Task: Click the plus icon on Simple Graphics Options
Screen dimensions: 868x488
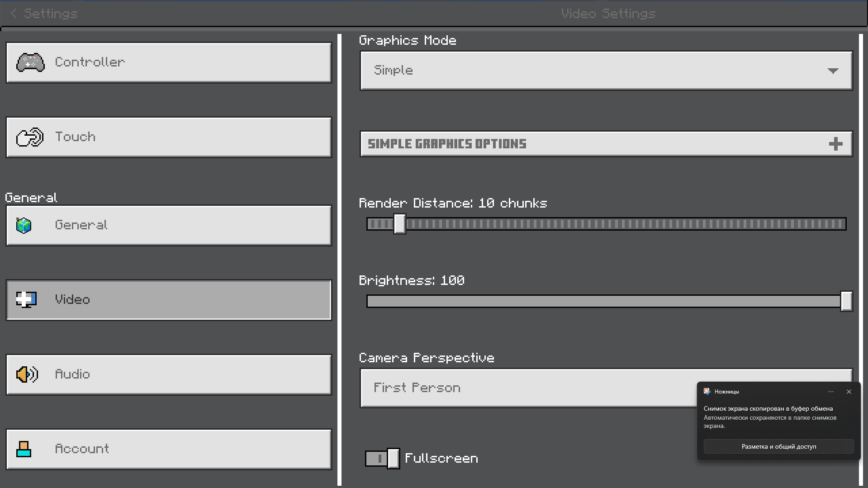Action: tap(835, 144)
